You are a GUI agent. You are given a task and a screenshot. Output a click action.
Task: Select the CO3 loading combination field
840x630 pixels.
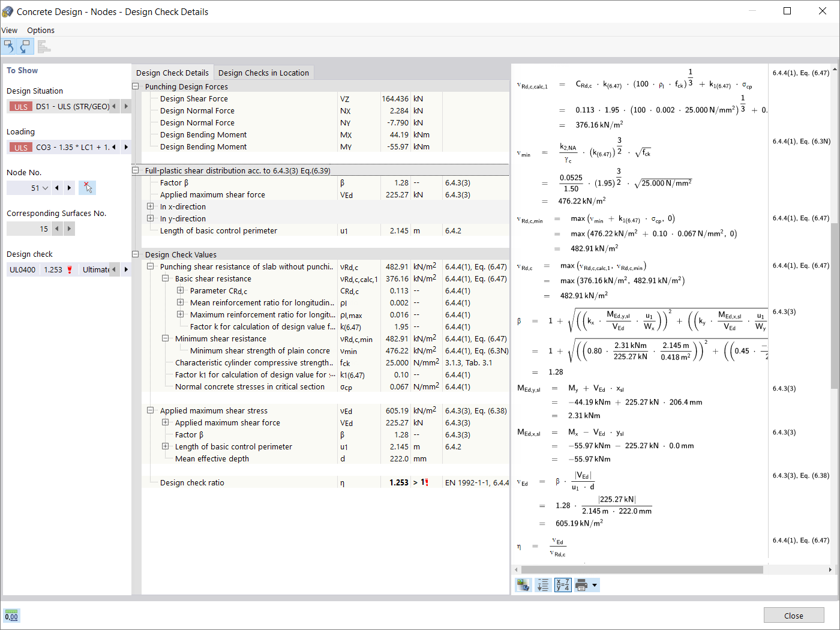tap(59, 147)
